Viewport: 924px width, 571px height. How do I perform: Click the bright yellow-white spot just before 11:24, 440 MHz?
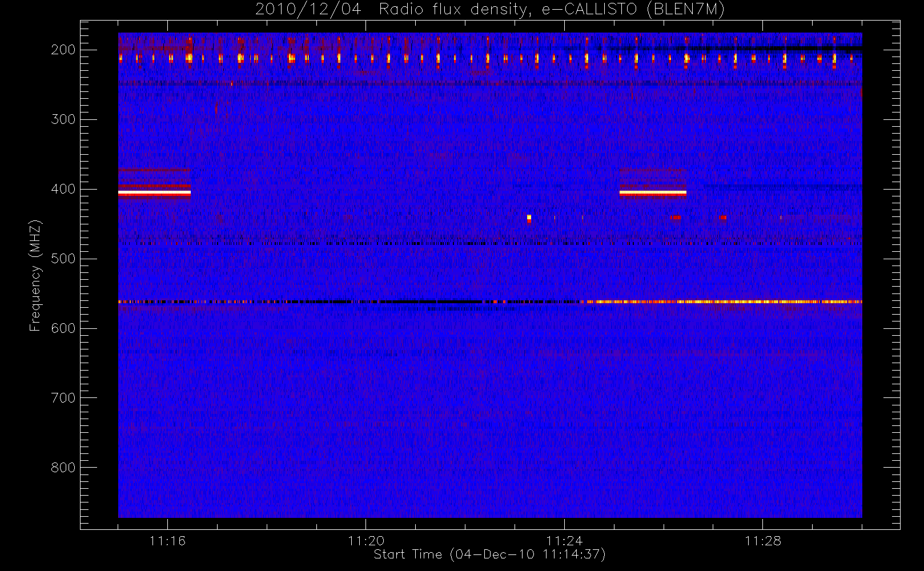[x=529, y=218]
